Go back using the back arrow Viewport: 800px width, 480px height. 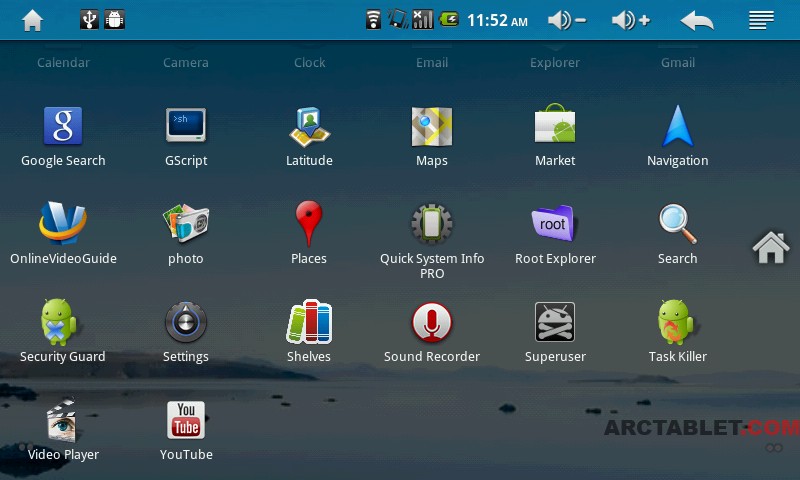pyautogui.click(x=697, y=21)
